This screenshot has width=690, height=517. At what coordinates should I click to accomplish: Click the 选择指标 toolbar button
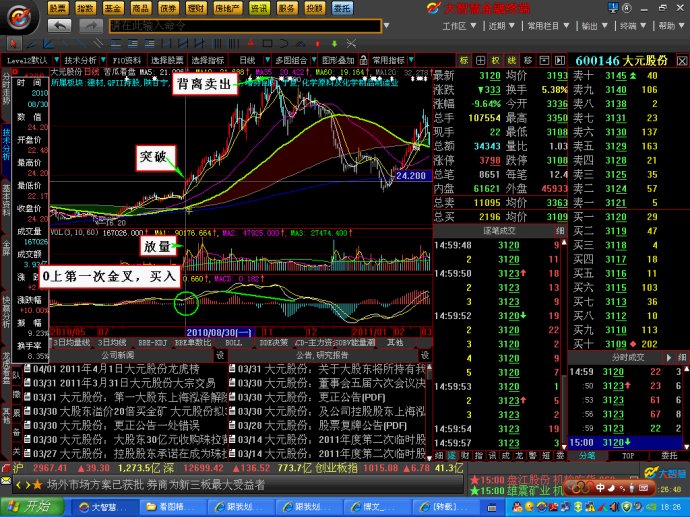coord(207,60)
